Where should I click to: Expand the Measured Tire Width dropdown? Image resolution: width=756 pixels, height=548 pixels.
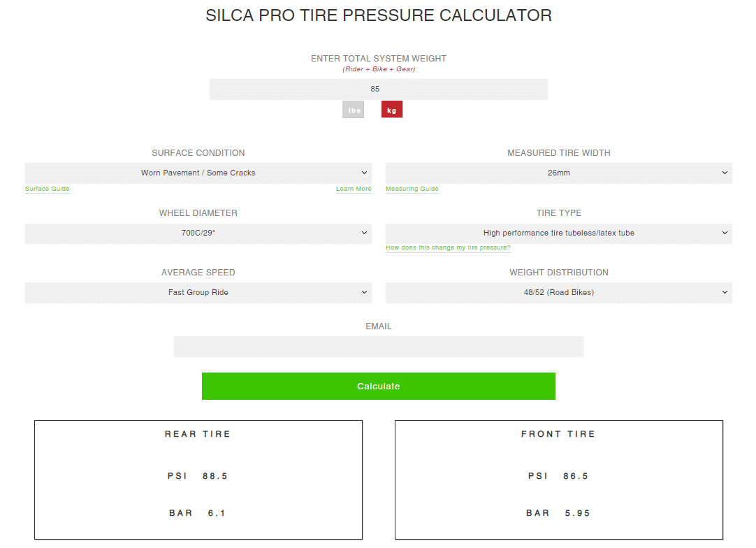(558, 173)
